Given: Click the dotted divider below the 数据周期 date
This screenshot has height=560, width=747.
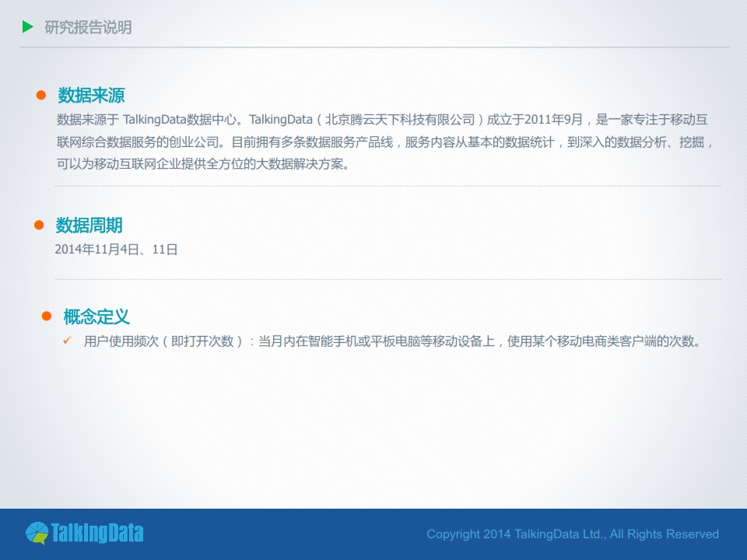Looking at the screenshot, I should (388, 279).
